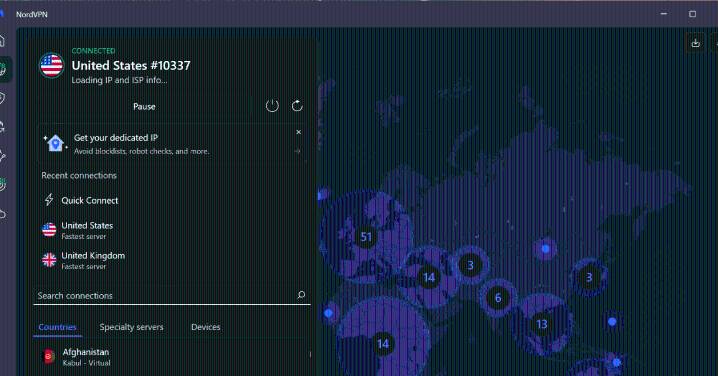
Task: Click the Loading IP and ISP info text
Action: 119,80
